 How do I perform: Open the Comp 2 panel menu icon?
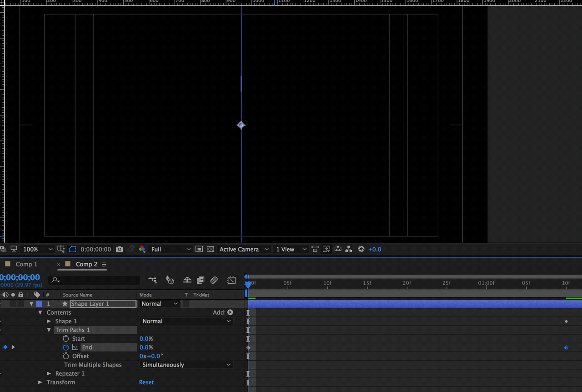[104, 265]
